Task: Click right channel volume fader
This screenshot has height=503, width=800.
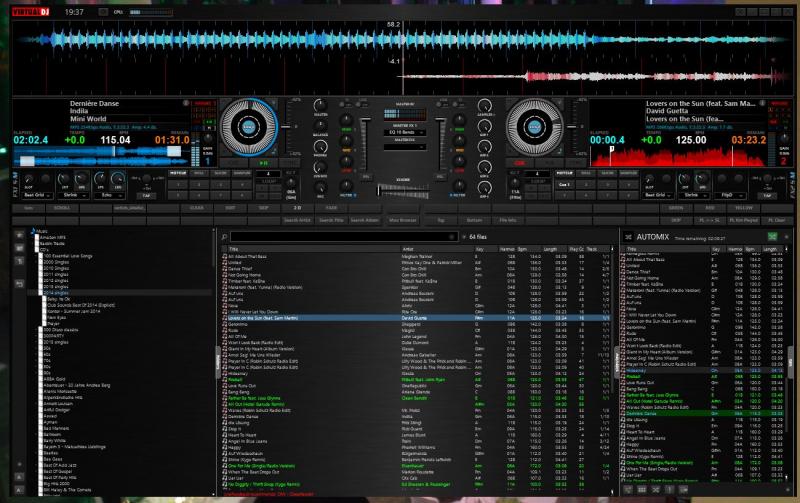Action: point(440,144)
